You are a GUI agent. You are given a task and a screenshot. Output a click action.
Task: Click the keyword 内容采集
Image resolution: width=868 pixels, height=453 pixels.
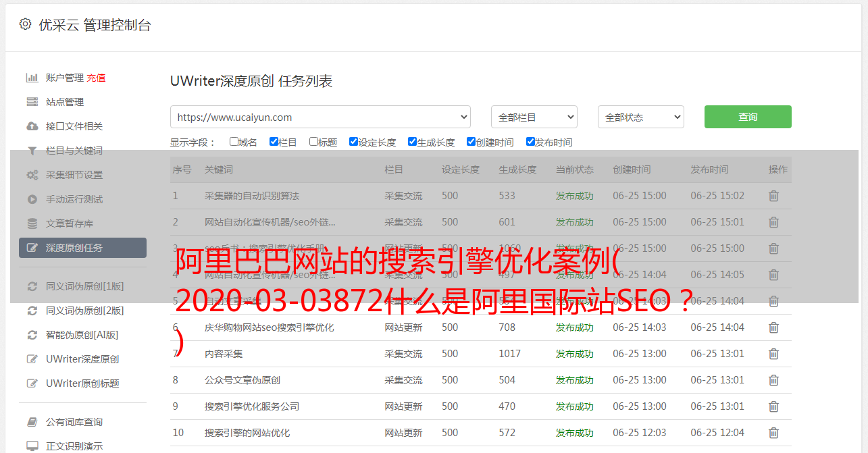(x=224, y=354)
